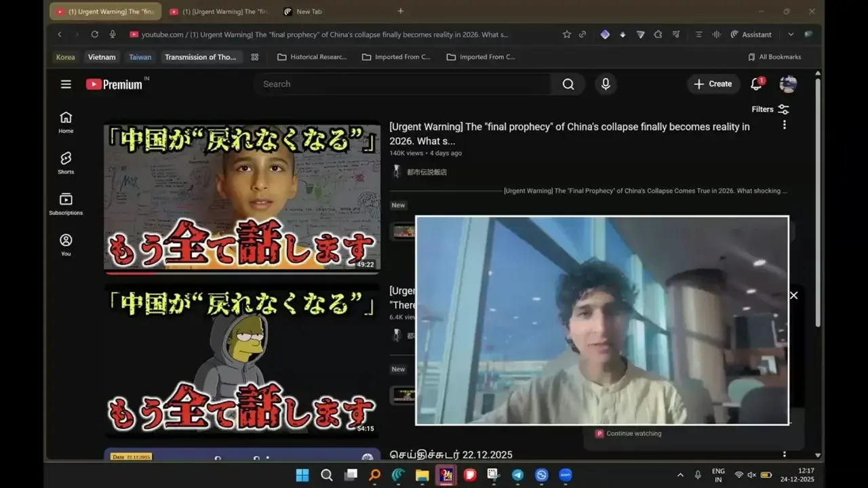Click the search magnifier button

pos(568,84)
